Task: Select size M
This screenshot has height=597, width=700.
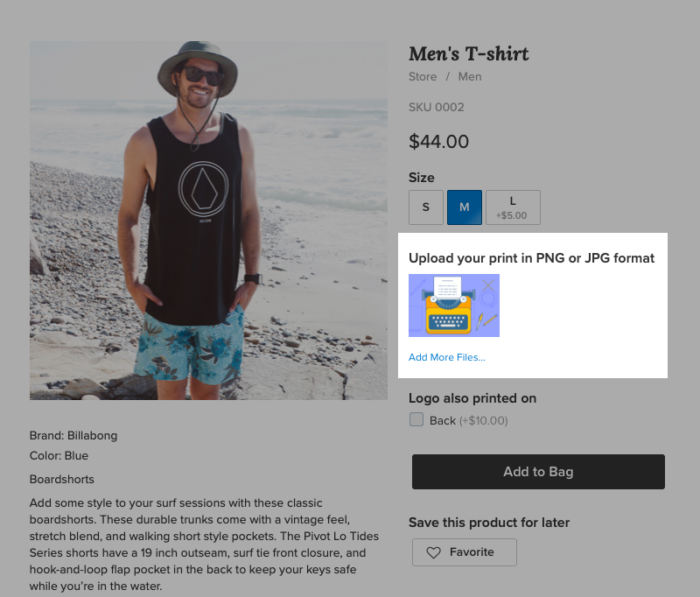Action: click(464, 207)
